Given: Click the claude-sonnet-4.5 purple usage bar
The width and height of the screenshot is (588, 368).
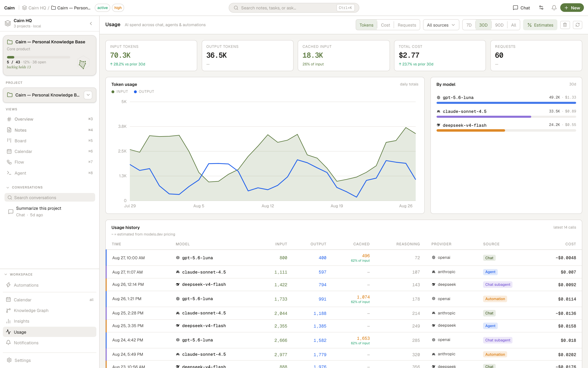Looking at the screenshot, I should [x=484, y=117].
